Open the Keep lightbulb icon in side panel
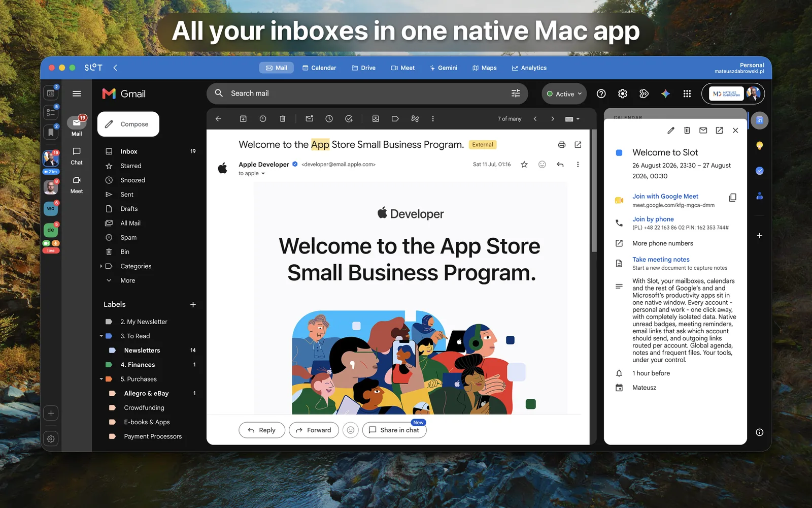 (x=760, y=146)
